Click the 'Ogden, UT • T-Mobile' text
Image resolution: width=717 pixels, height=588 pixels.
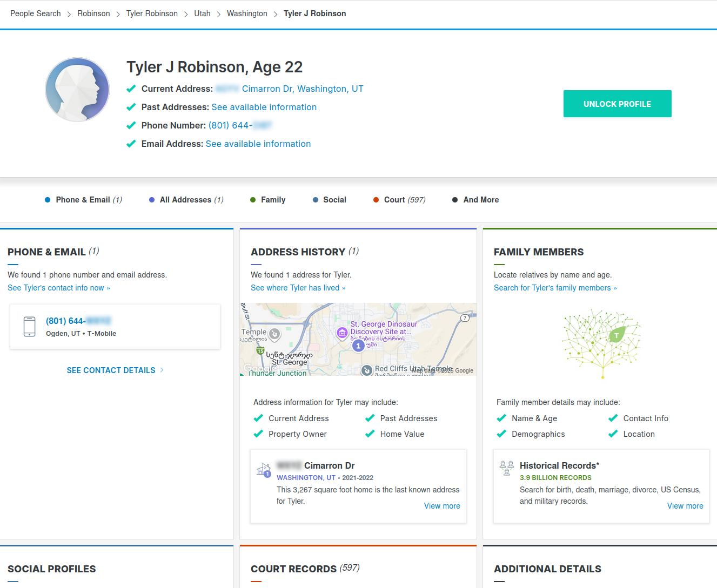(x=81, y=334)
